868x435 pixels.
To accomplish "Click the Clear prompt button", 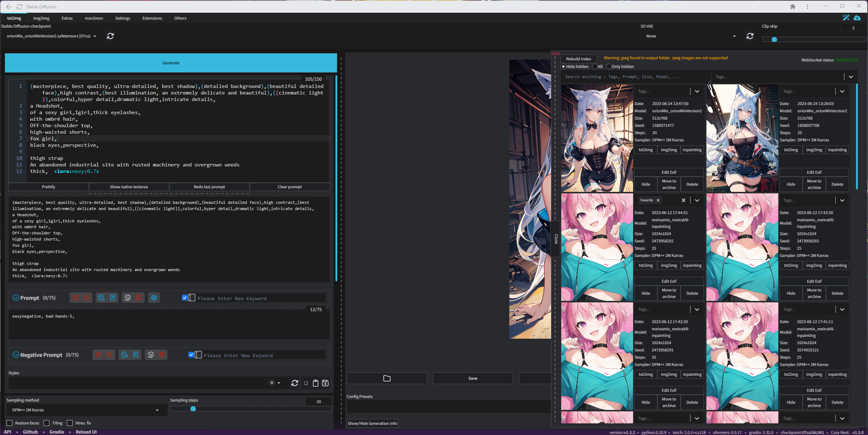I will coord(290,187).
